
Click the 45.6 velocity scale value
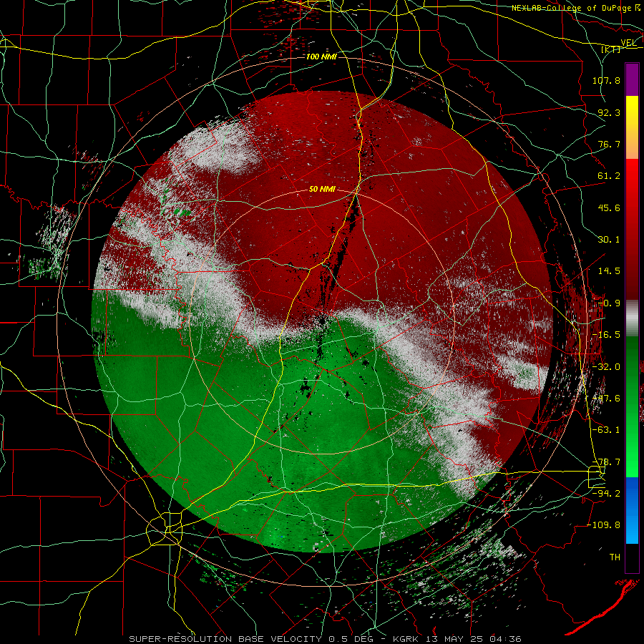609,208
